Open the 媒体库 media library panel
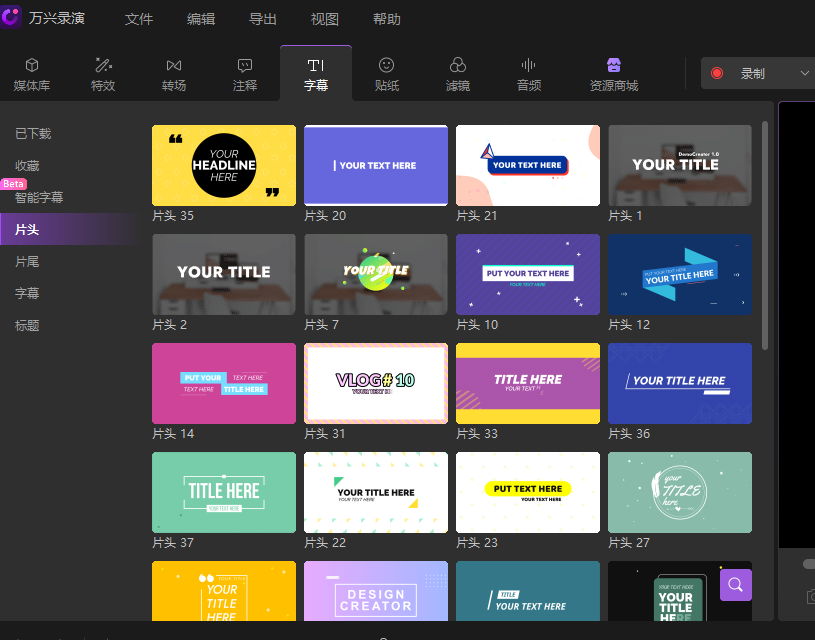Viewport: 815px width, 640px height. click(33, 74)
